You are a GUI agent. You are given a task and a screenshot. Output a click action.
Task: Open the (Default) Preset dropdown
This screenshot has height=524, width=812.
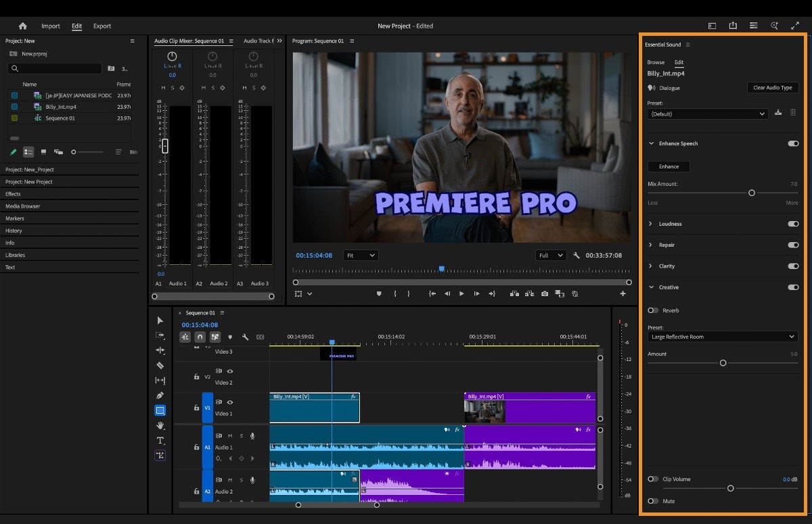coord(706,114)
